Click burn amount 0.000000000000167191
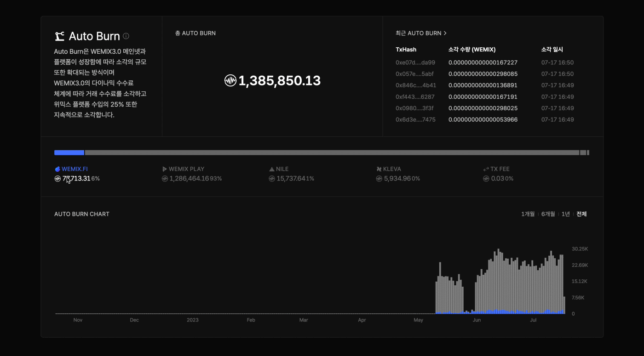 483,97
